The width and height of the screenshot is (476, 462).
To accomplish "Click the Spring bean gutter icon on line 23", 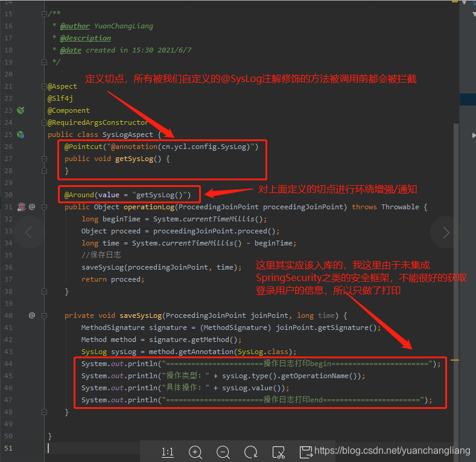I will [x=21, y=110].
